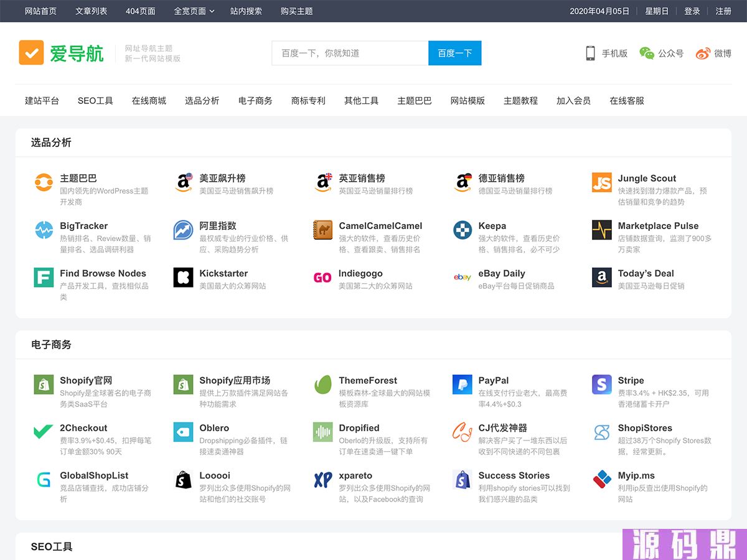Open the 阿里指数 chart icon
Viewport: 747px width, 560px height.
[183, 230]
